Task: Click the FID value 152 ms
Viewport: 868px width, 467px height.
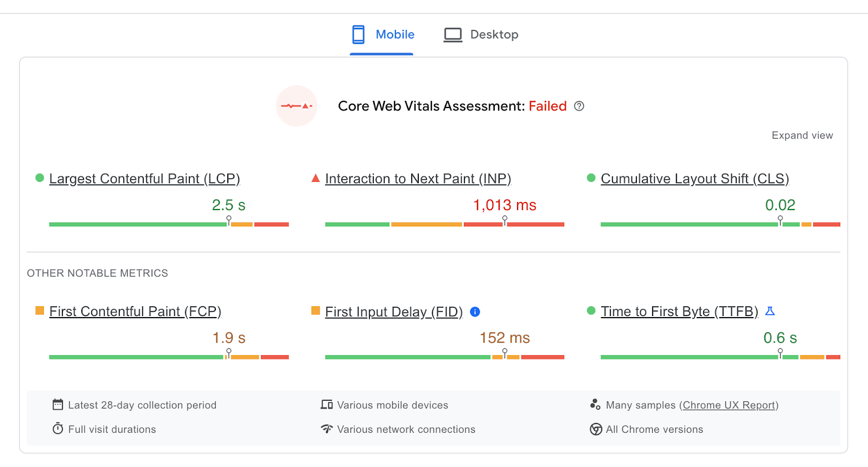Action: [505, 338]
